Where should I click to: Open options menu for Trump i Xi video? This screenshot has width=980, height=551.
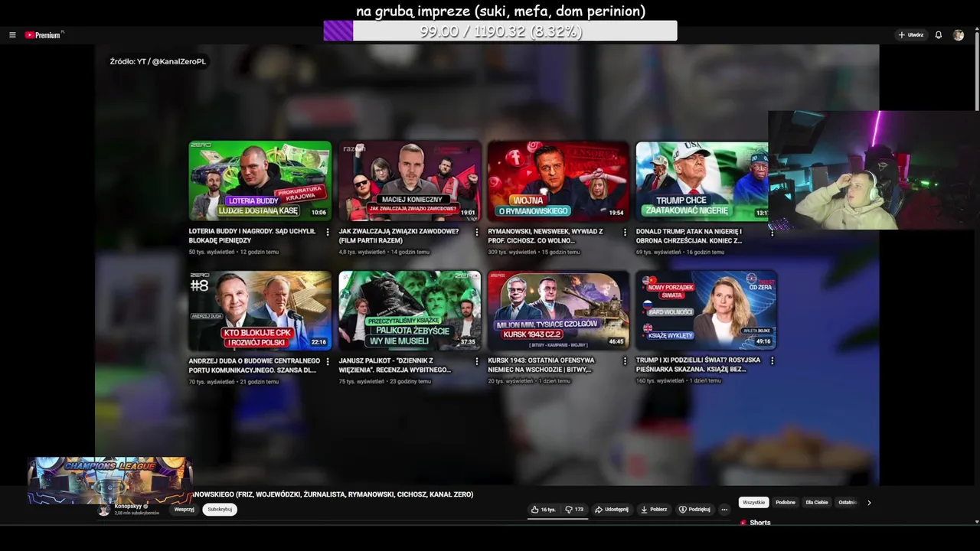click(772, 360)
